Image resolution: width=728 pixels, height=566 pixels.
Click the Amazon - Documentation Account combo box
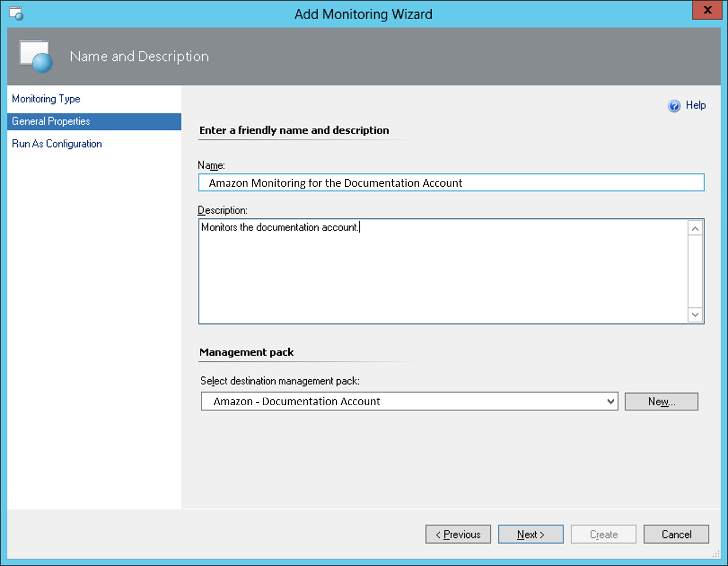coord(402,402)
